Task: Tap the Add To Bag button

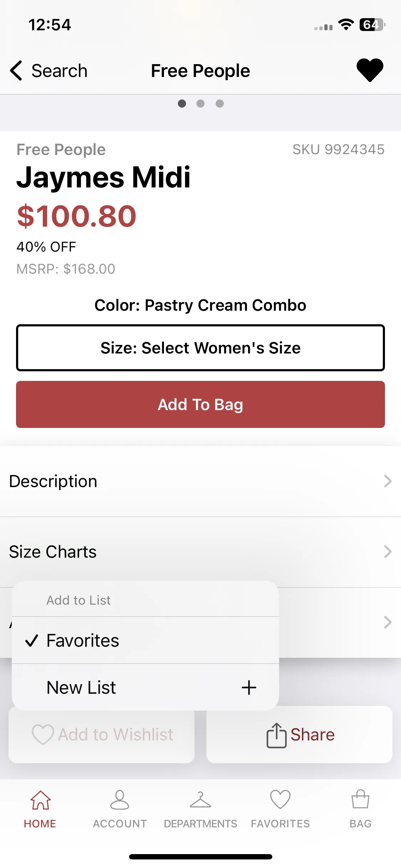Action: (200, 404)
